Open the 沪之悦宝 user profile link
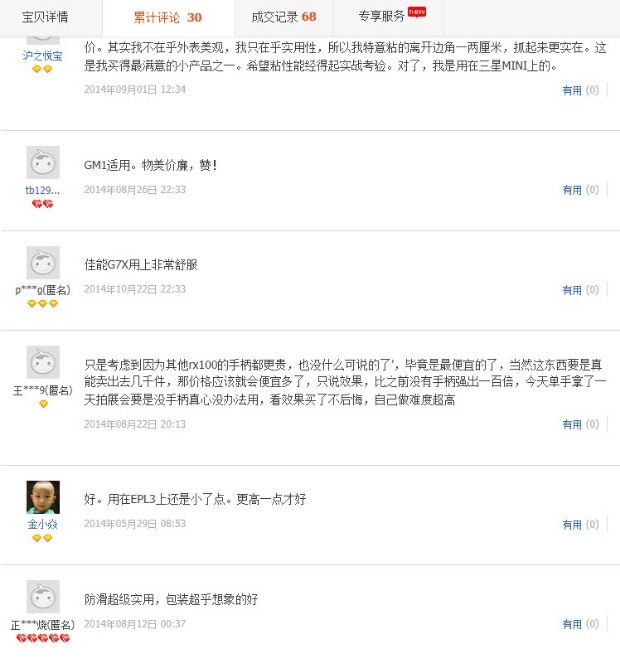This screenshot has height=663, width=620. point(42,55)
